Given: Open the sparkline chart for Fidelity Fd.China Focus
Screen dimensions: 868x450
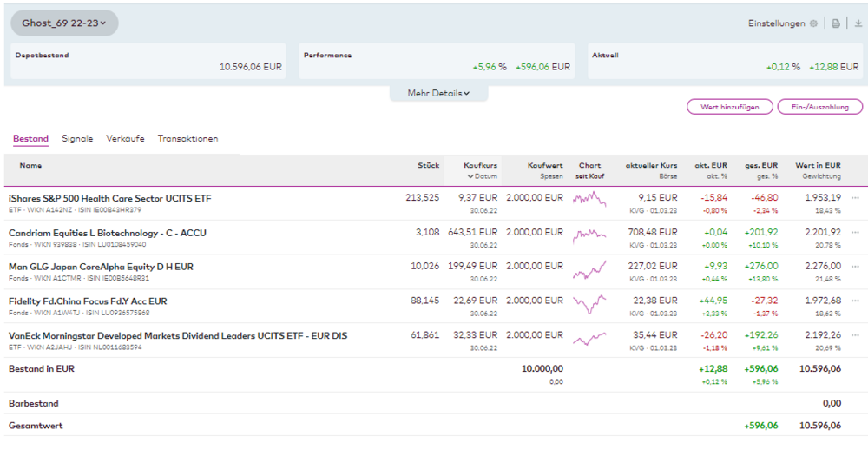Looking at the screenshot, I should point(589,305).
